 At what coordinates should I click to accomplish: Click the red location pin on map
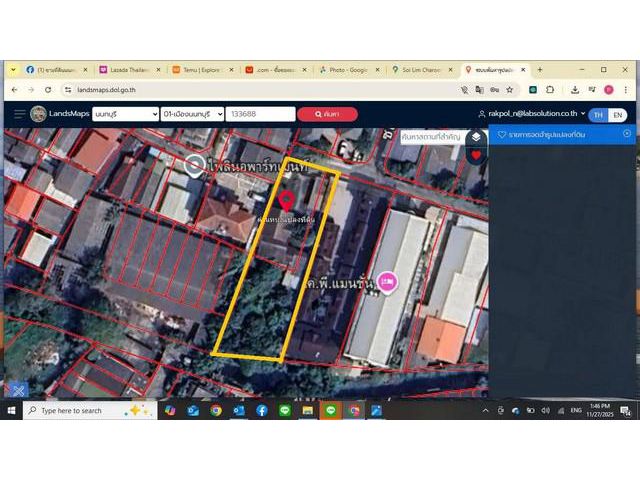[286, 199]
